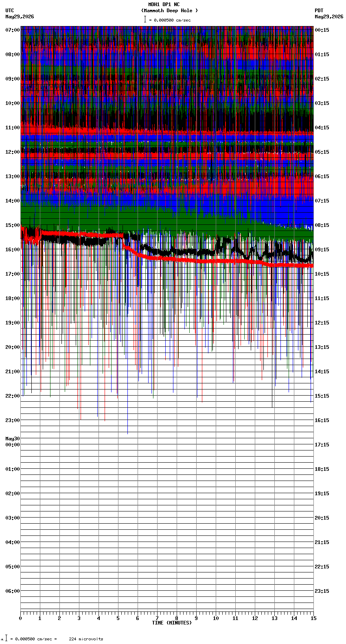This screenshot has height=644, width=346.
Task: Click the '23:00' UTC time label
Action: [x=13, y=420]
